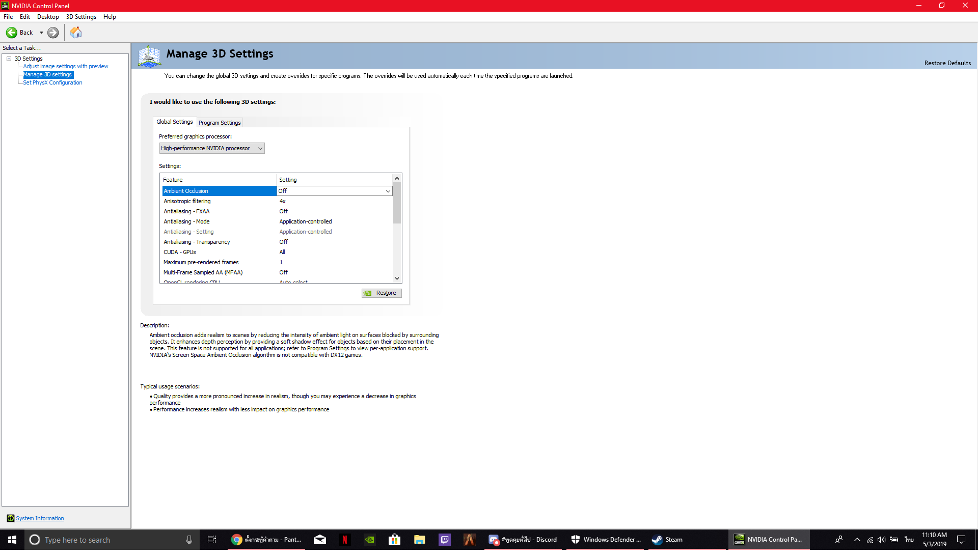Open the Back history dropdown arrow
Image resolution: width=978 pixels, height=560 pixels.
pyautogui.click(x=41, y=33)
